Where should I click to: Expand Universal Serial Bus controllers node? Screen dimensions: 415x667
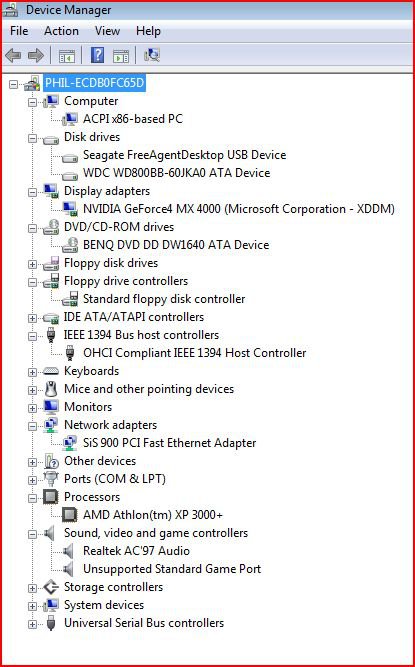(x=32, y=624)
